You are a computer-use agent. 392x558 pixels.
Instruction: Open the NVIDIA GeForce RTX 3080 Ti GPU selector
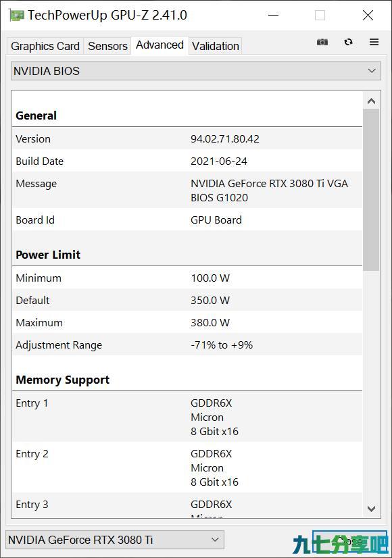point(115,540)
